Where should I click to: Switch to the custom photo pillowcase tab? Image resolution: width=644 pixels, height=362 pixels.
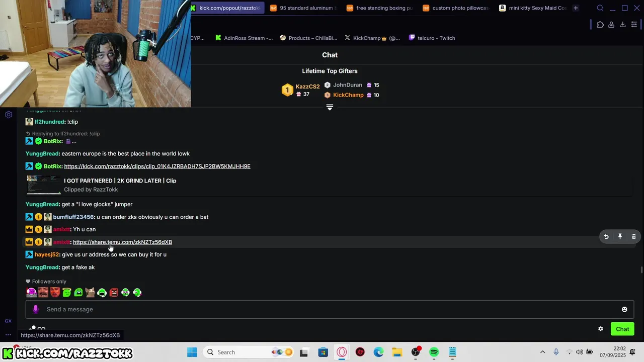[x=456, y=8]
